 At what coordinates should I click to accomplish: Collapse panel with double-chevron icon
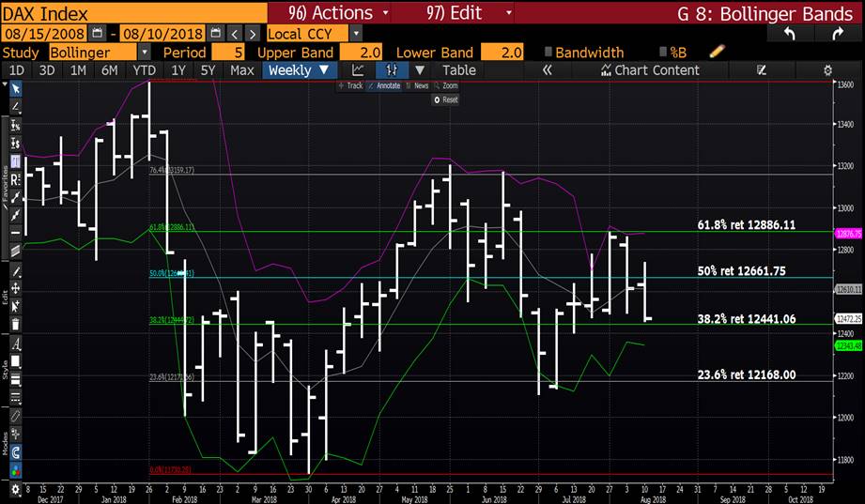(548, 70)
